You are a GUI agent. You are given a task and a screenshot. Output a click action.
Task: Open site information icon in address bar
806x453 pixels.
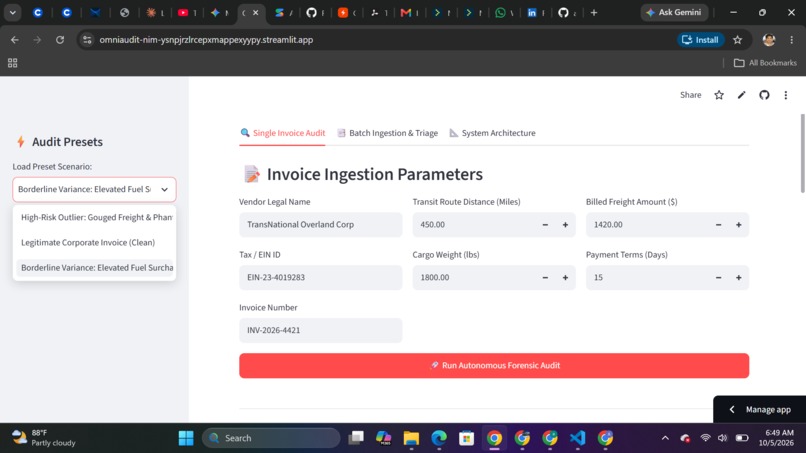click(87, 40)
